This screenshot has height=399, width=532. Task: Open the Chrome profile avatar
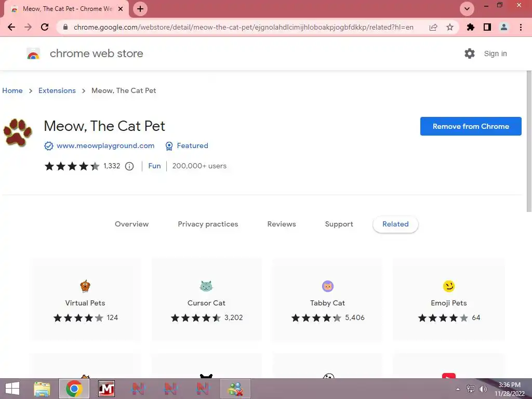click(504, 27)
